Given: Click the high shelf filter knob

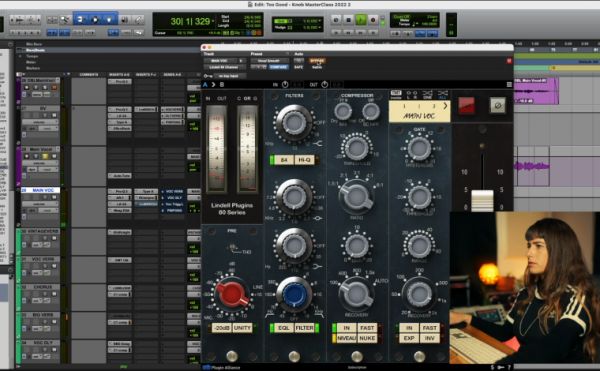Looking at the screenshot, I should click(294, 123).
